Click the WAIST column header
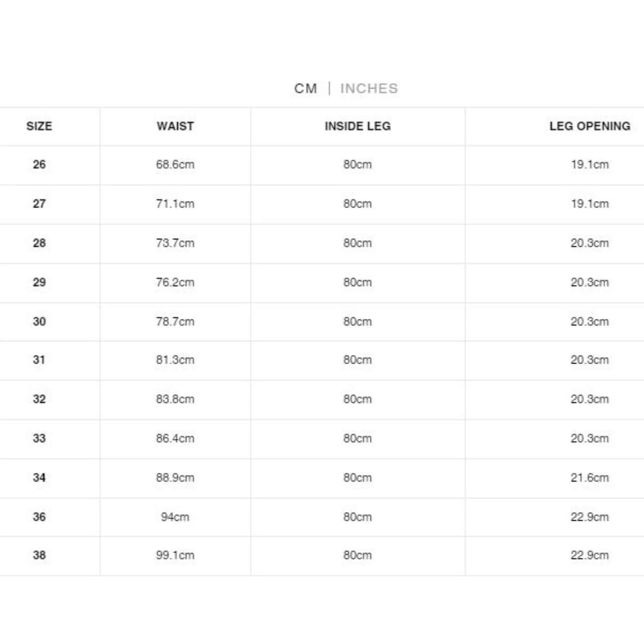644x644 pixels. click(x=175, y=126)
